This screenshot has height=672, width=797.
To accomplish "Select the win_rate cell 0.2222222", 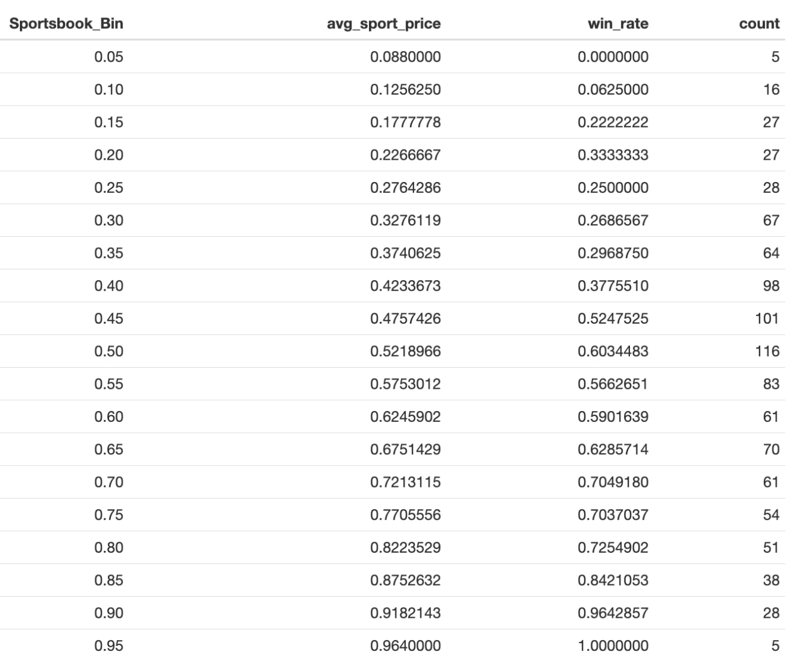I will tap(613, 122).
